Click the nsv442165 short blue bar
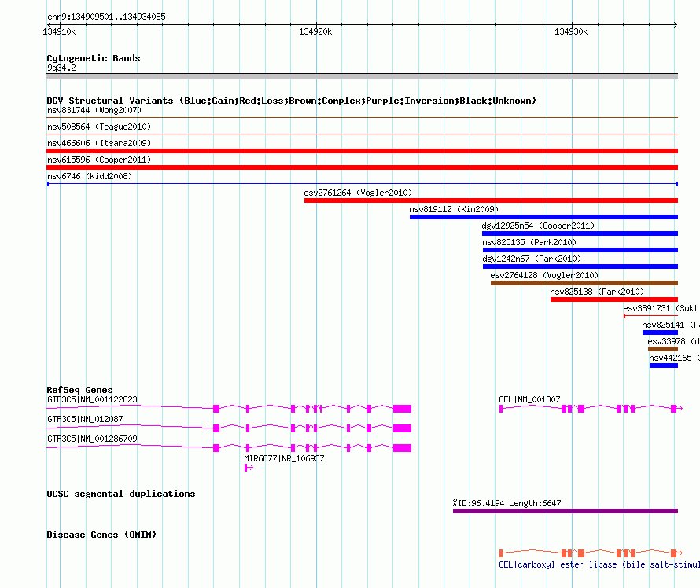 664,366
